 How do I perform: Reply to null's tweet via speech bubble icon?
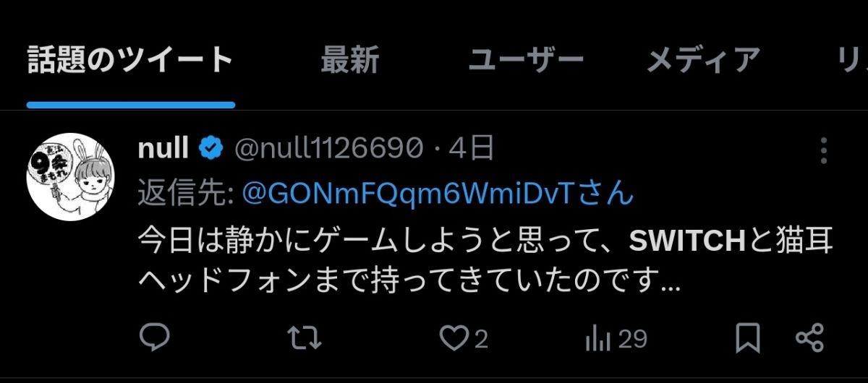[153, 337]
